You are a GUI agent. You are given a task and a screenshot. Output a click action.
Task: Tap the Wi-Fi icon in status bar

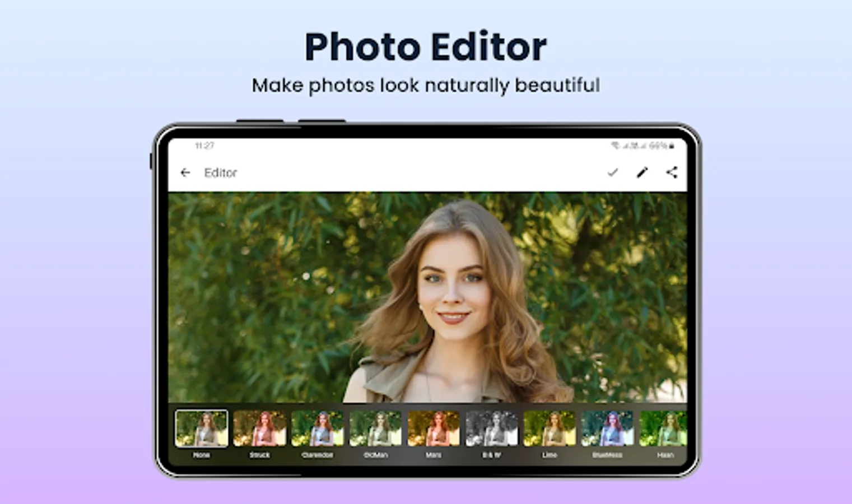614,146
